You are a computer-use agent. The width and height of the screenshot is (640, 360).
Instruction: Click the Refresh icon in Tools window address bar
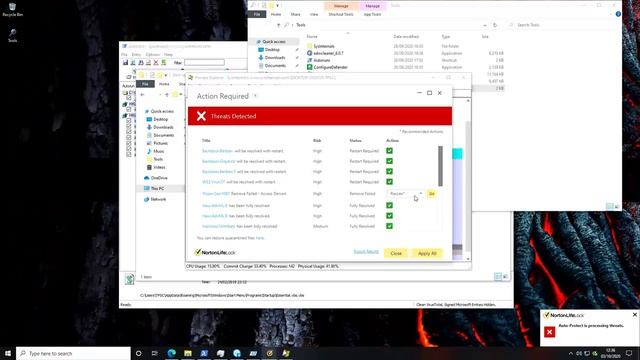click(x=495, y=25)
